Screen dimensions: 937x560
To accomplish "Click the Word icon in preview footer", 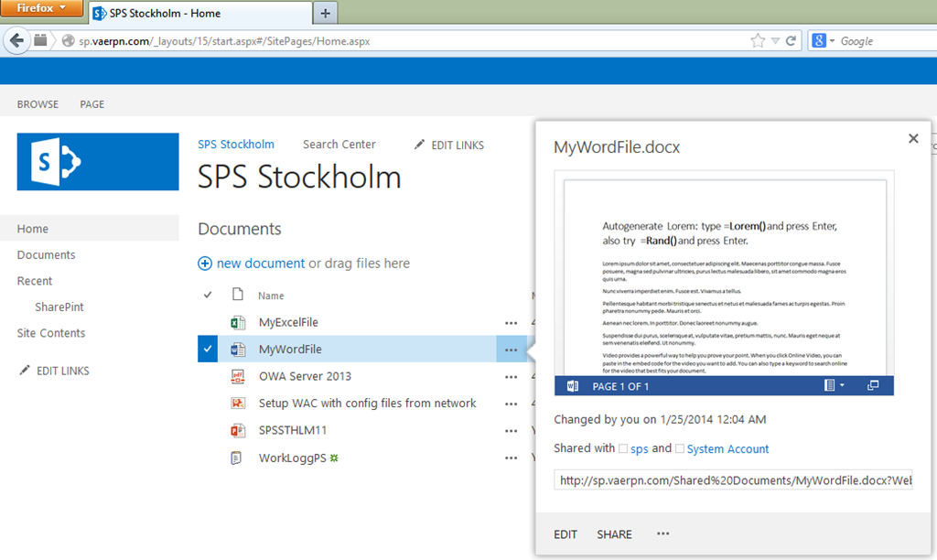I will (x=572, y=386).
